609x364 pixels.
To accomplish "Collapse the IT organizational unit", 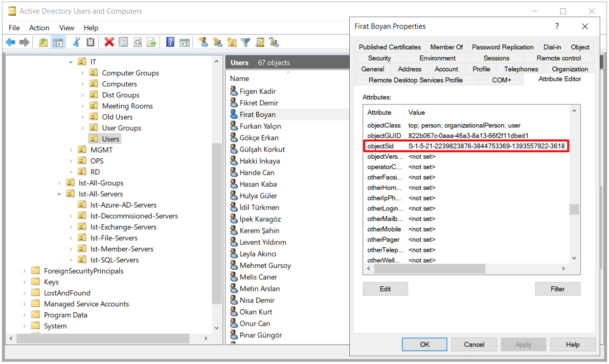I will 71,62.
